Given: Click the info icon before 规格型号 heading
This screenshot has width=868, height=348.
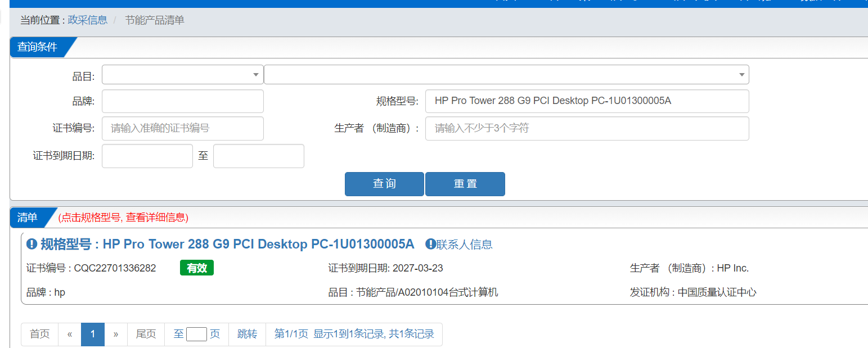Looking at the screenshot, I should coord(32,244).
